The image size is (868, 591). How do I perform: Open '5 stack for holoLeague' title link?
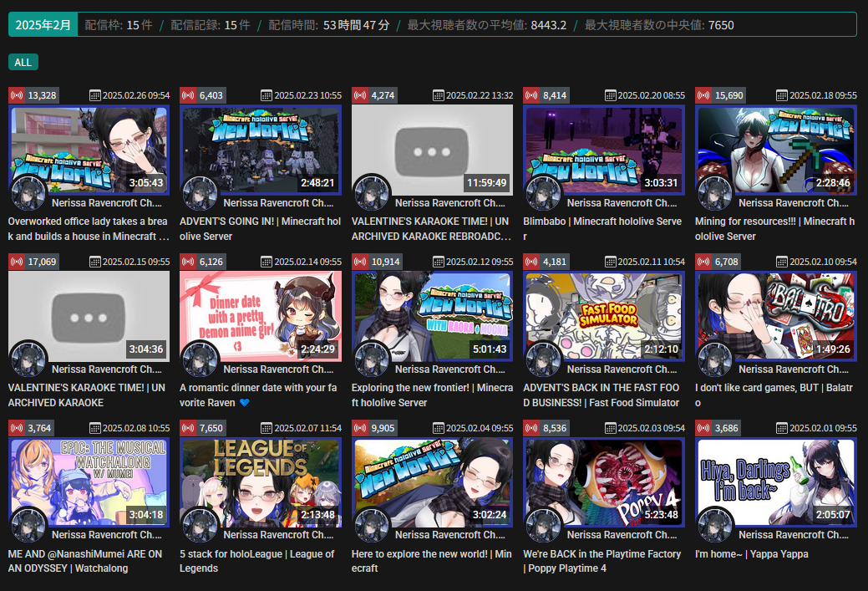[x=256, y=561]
